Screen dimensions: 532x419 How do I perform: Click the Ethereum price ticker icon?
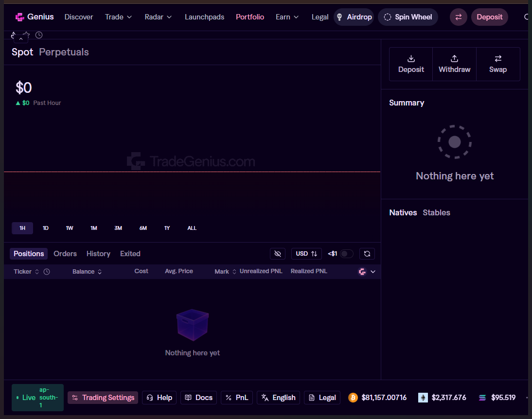(423, 398)
